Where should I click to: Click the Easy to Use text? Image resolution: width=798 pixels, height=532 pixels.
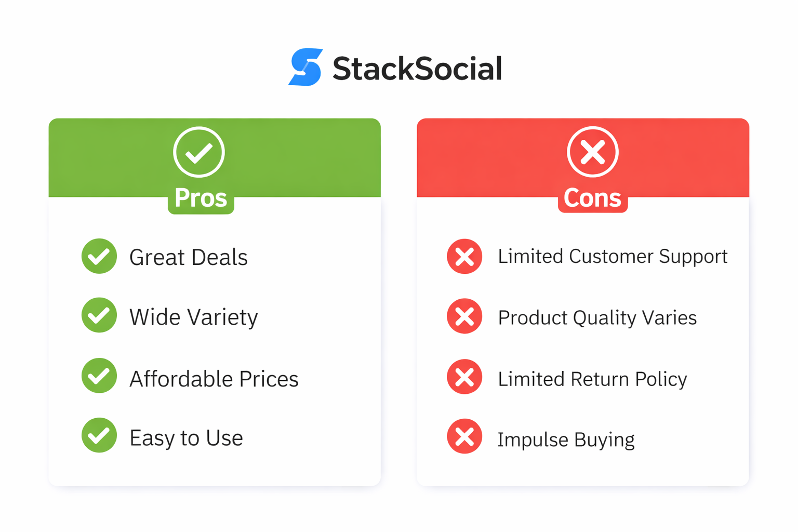(186, 438)
